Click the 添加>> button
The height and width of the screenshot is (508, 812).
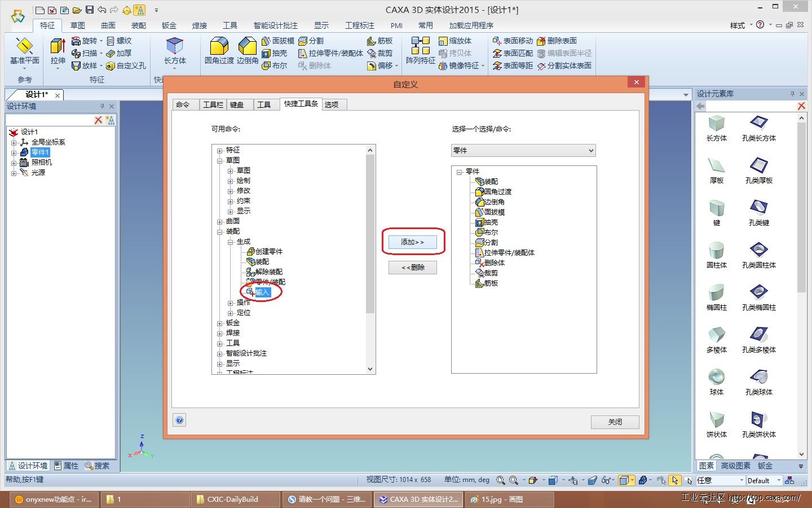[x=413, y=242]
